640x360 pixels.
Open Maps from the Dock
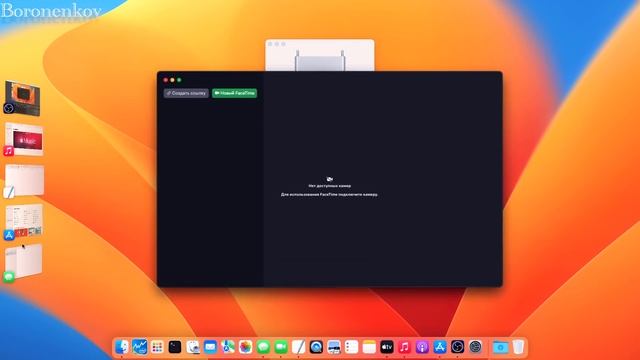click(x=228, y=347)
